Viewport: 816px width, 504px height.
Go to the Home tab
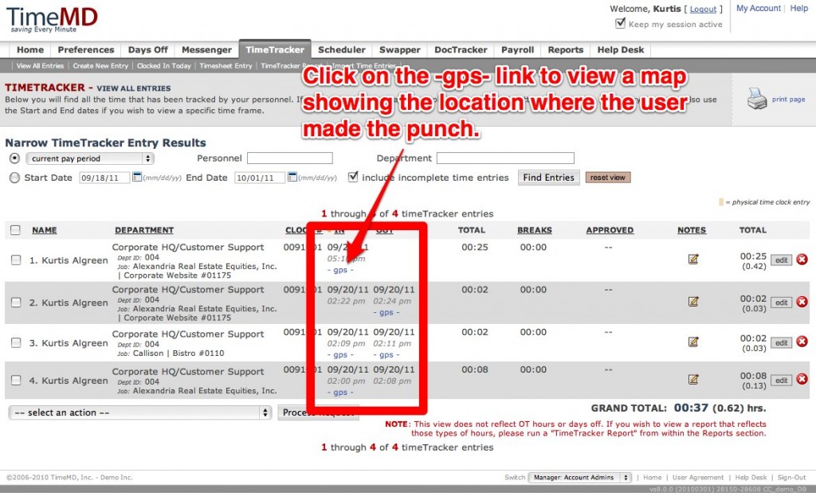point(30,50)
